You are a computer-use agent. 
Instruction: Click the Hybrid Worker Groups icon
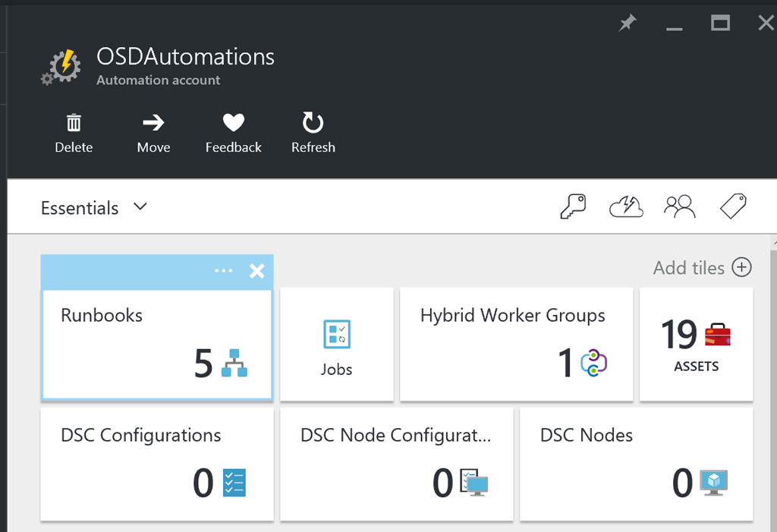click(x=593, y=363)
